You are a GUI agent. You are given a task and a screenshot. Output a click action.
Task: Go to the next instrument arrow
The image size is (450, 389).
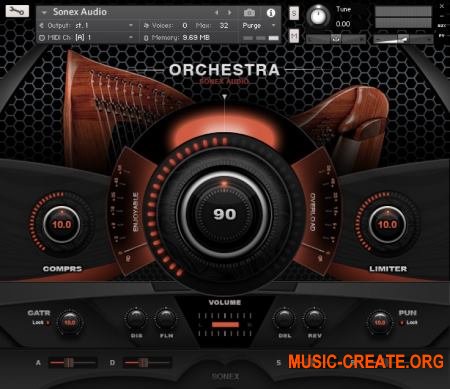[x=229, y=12]
